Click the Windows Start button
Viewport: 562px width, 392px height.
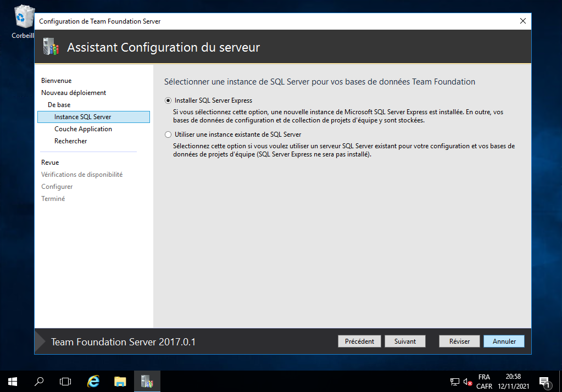pos(12,381)
